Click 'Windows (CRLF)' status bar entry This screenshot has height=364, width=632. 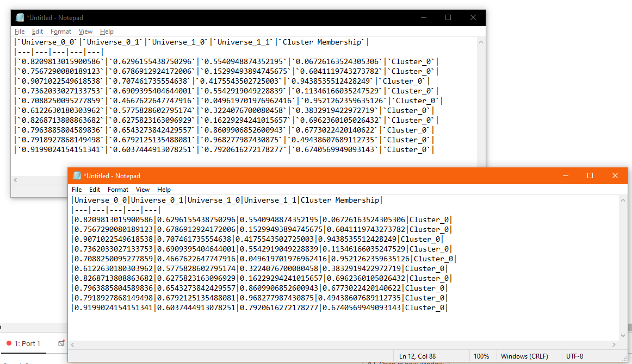point(524,356)
